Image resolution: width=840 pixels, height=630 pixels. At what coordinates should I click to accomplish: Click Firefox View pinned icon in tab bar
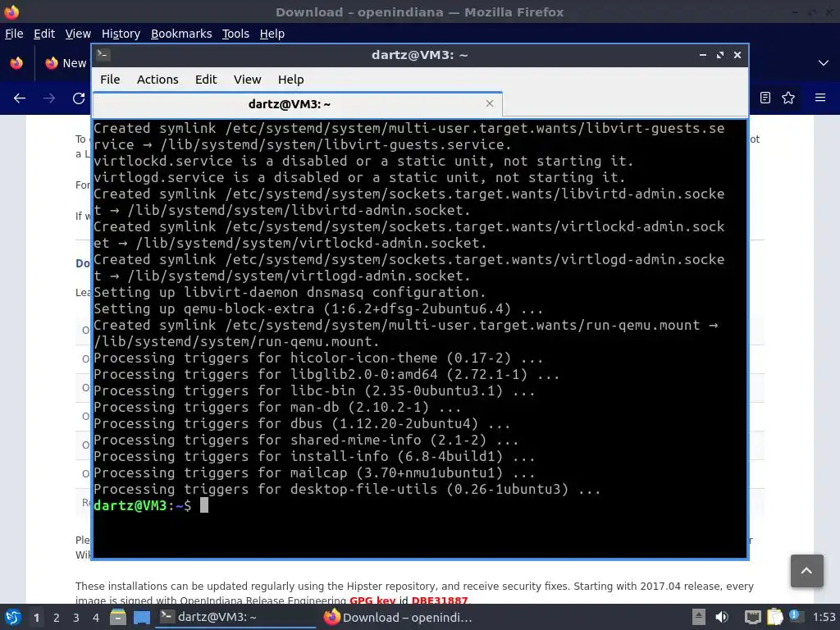(16, 63)
